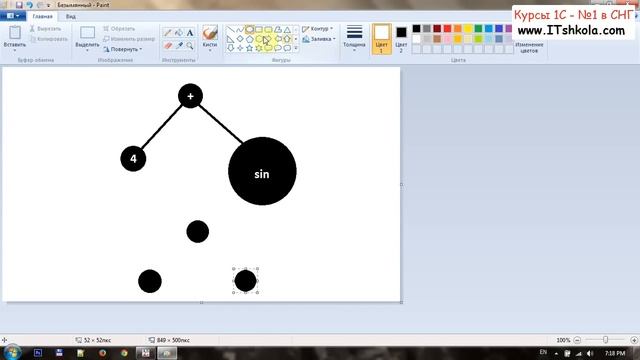640x360 pixels.
Task: Click the black circle labeled +
Action: (190, 96)
